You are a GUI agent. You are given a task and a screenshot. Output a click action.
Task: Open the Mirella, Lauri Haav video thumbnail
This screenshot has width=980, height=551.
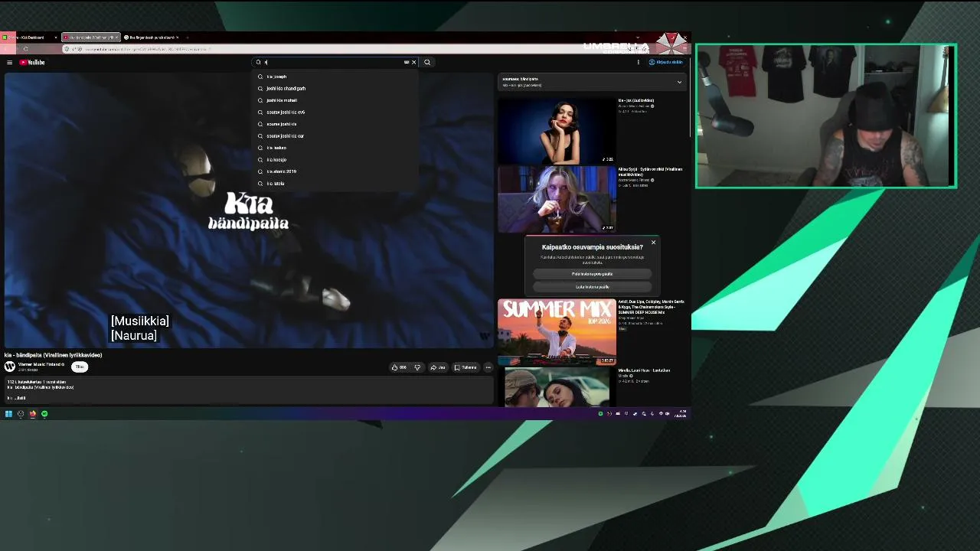[x=557, y=386]
